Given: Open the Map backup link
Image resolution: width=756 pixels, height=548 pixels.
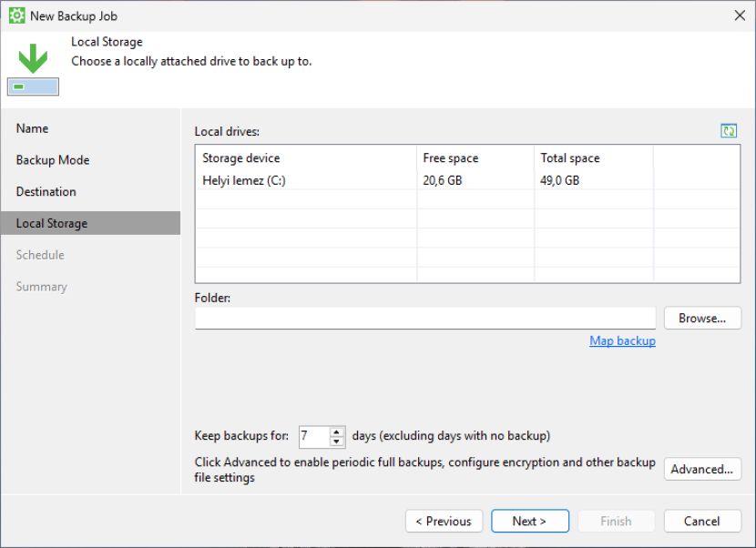Looking at the screenshot, I should pos(622,340).
